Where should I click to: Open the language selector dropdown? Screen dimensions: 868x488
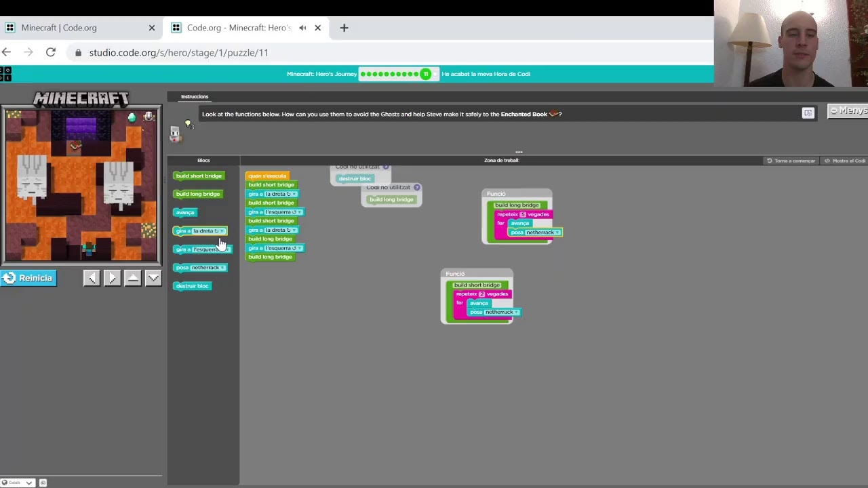click(x=18, y=483)
